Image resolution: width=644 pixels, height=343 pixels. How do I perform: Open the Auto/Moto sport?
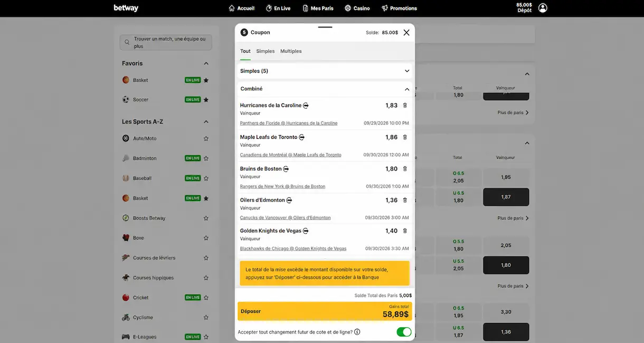pyautogui.click(x=145, y=138)
